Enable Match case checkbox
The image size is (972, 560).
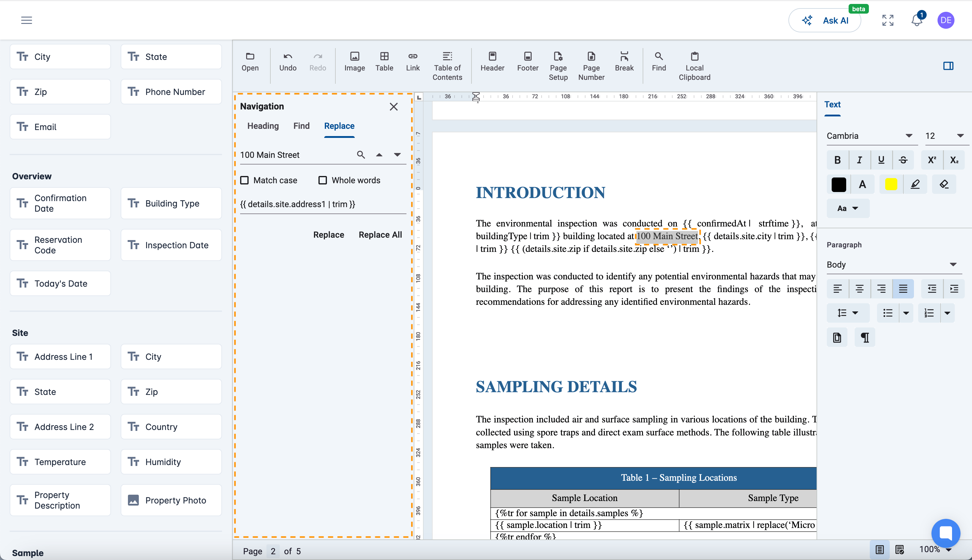pyautogui.click(x=244, y=180)
